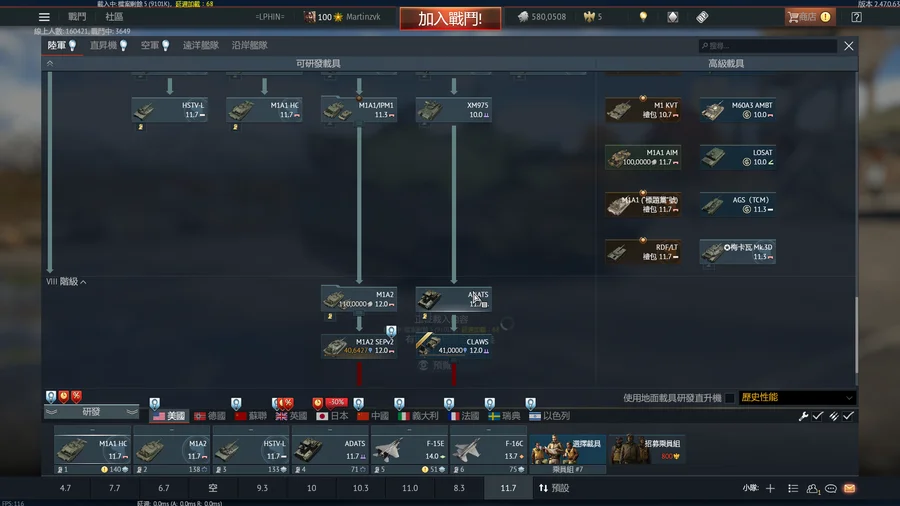
Task: Open the wrench repair icon above the crew bar
Action: (803, 416)
